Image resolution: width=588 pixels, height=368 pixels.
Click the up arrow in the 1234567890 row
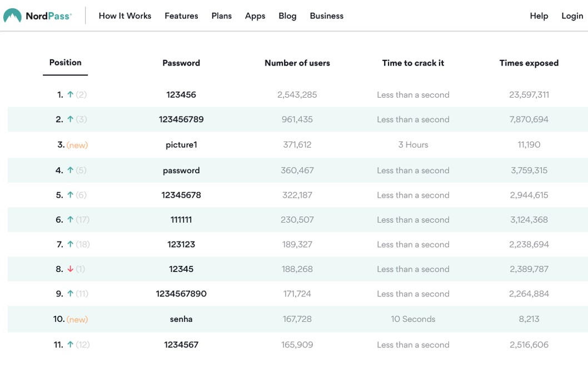coord(70,294)
